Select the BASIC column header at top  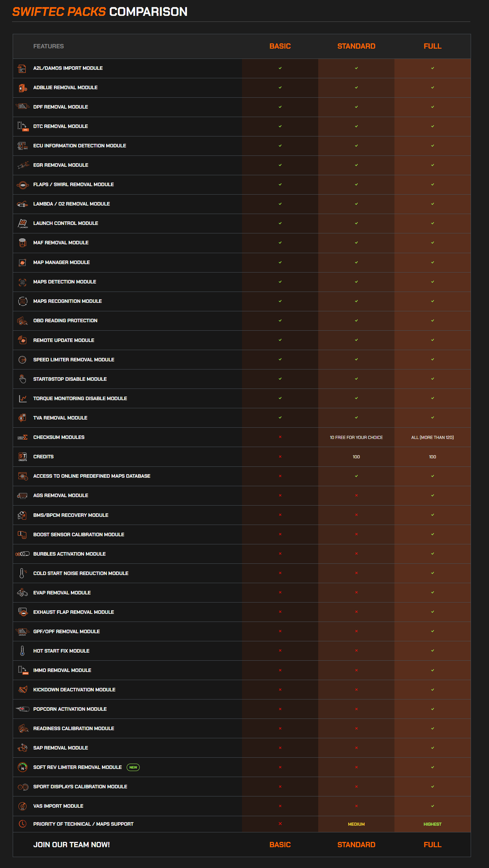pos(280,46)
